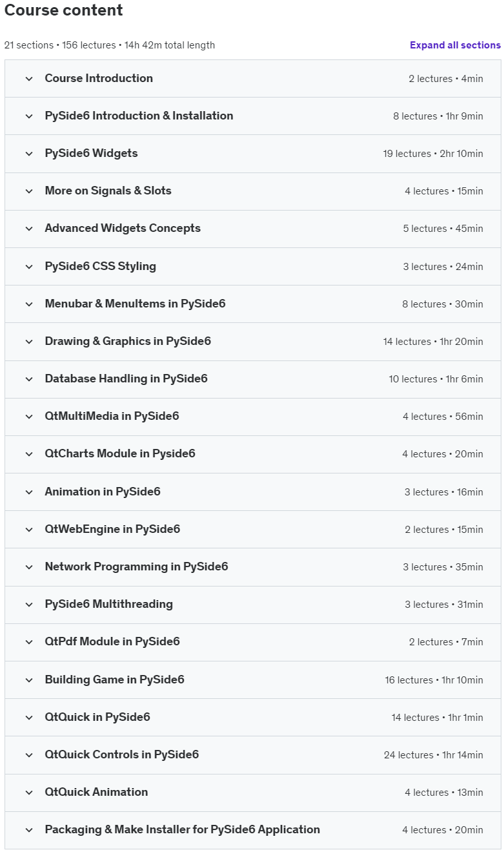This screenshot has width=504, height=852.
Task: Expand chevron for QtWebEngine in PySide6
Action: [x=29, y=530]
